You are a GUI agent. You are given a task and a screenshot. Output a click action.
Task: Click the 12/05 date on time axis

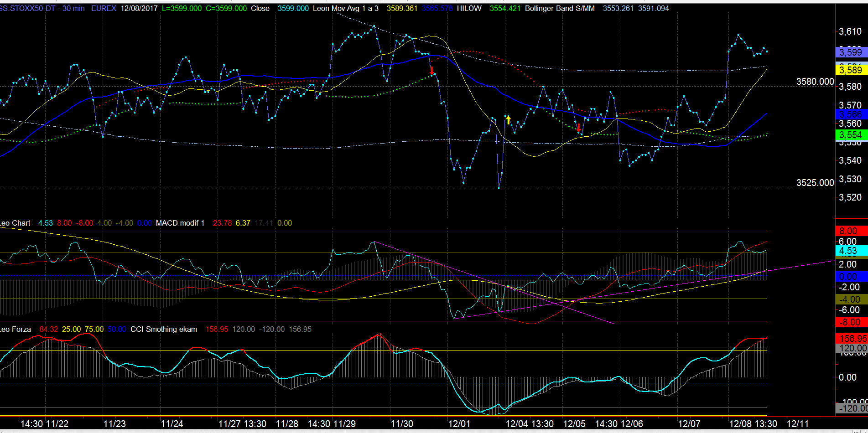[574, 424]
